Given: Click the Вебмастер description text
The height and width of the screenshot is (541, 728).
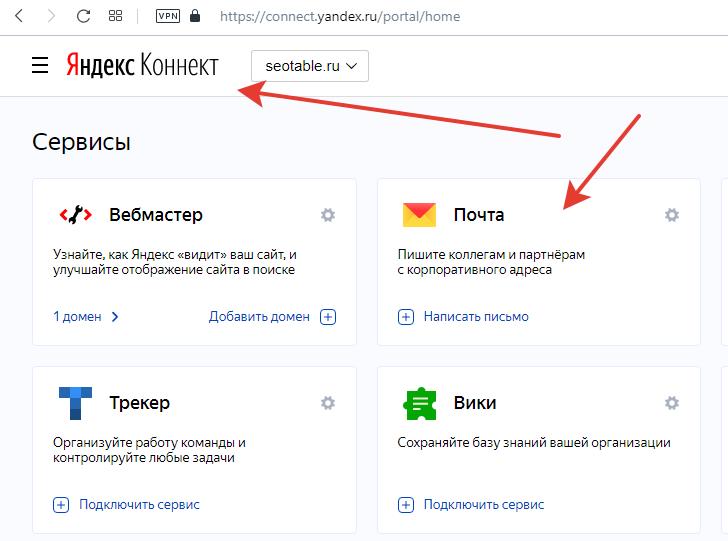Looking at the screenshot, I should [175, 262].
